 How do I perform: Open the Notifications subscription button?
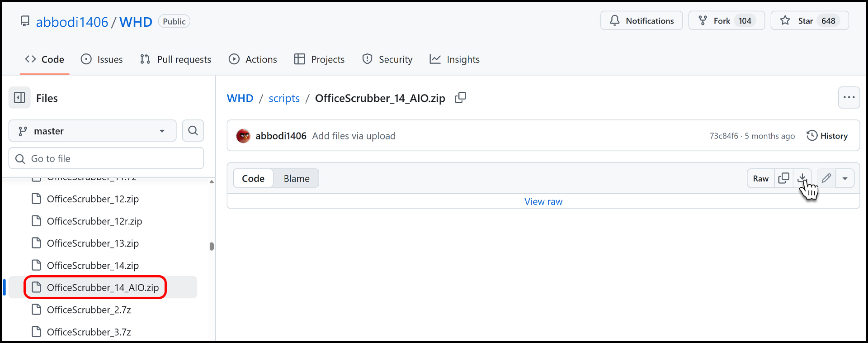(x=641, y=21)
